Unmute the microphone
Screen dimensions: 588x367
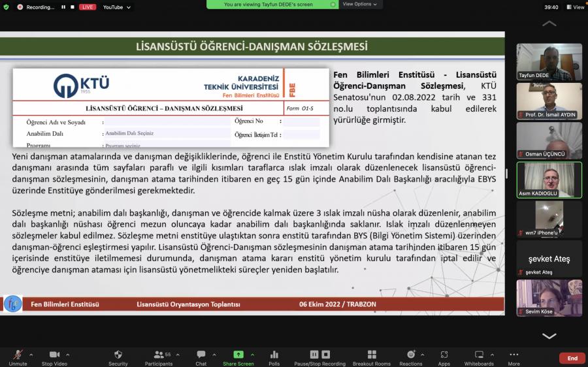click(18, 358)
